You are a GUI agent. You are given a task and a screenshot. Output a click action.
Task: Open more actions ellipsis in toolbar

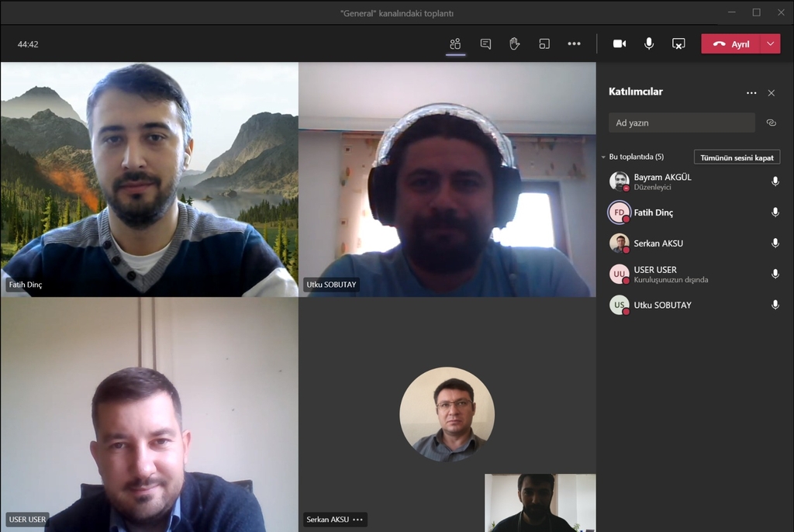(x=574, y=44)
